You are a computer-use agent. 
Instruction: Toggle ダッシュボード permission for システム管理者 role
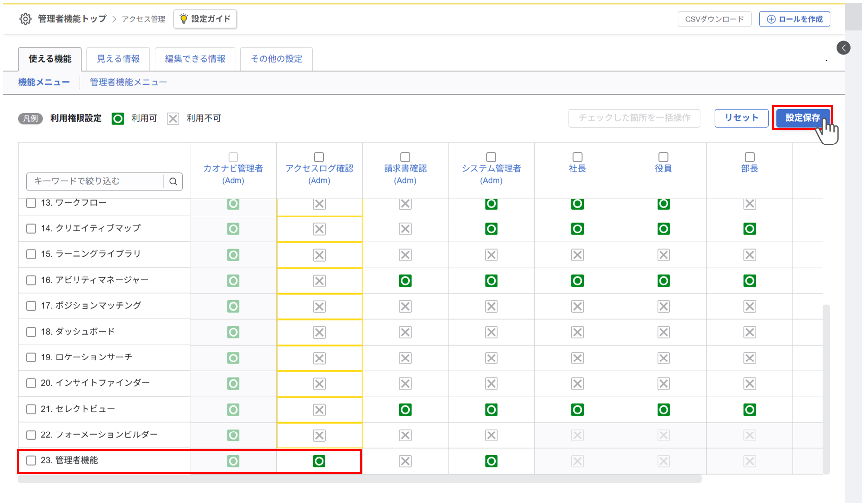[x=491, y=332]
